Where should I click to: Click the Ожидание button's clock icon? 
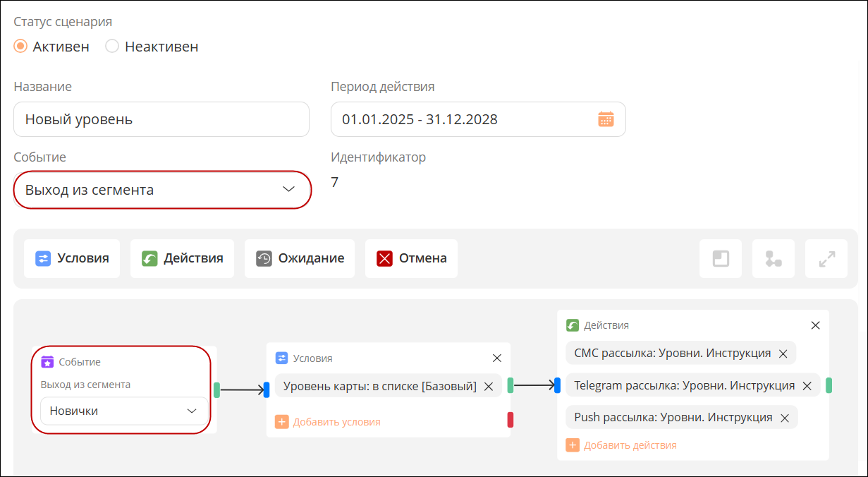tap(264, 258)
